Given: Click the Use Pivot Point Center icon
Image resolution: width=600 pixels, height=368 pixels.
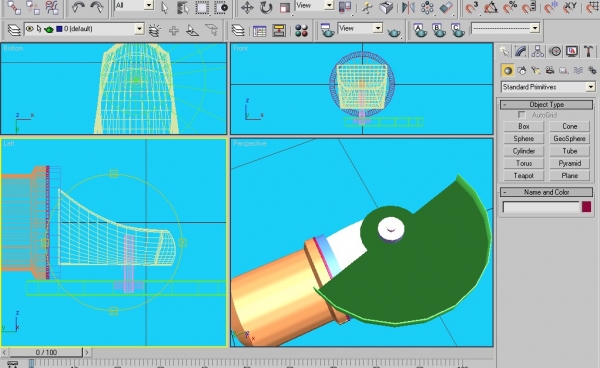Looking at the screenshot, I should click(x=345, y=7).
